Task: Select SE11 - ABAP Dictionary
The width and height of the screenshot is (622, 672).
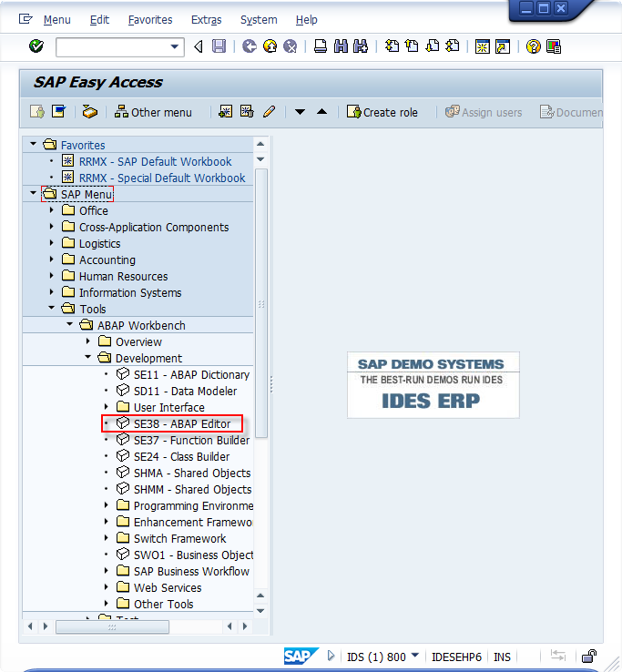Action: point(191,375)
